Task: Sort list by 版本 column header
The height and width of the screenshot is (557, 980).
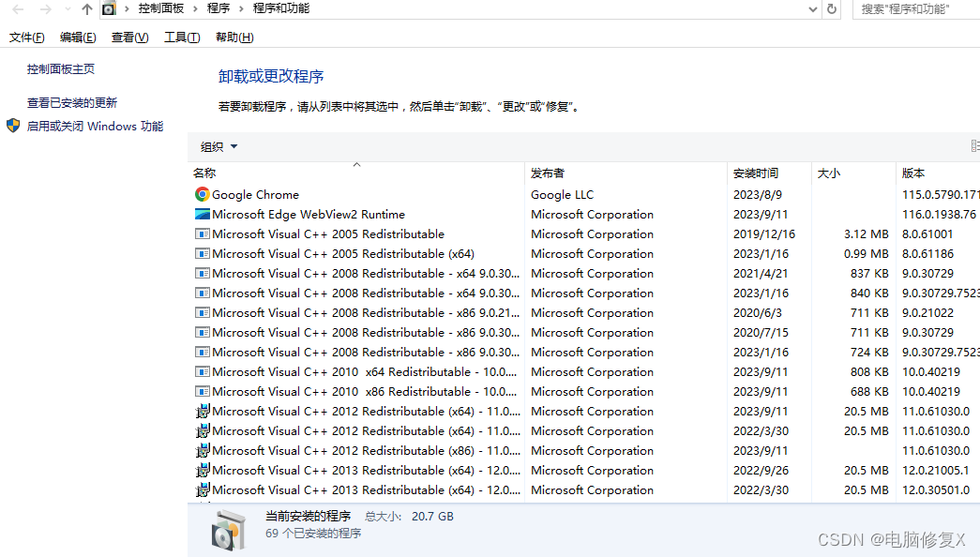Action: click(x=938, y=173)
